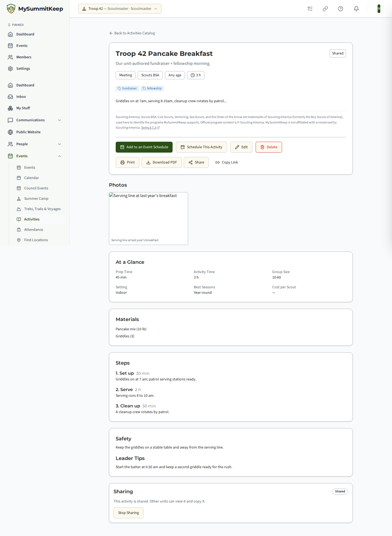Open pinned Members in sidebar
This screenshot has height=536, width=392.
pyautogui.click(x=35, y=57)
